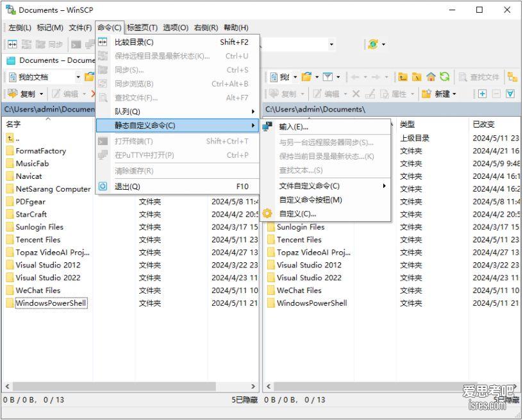
Task: Click the right panel select files plus icon
Action: (x=482, y=94)
